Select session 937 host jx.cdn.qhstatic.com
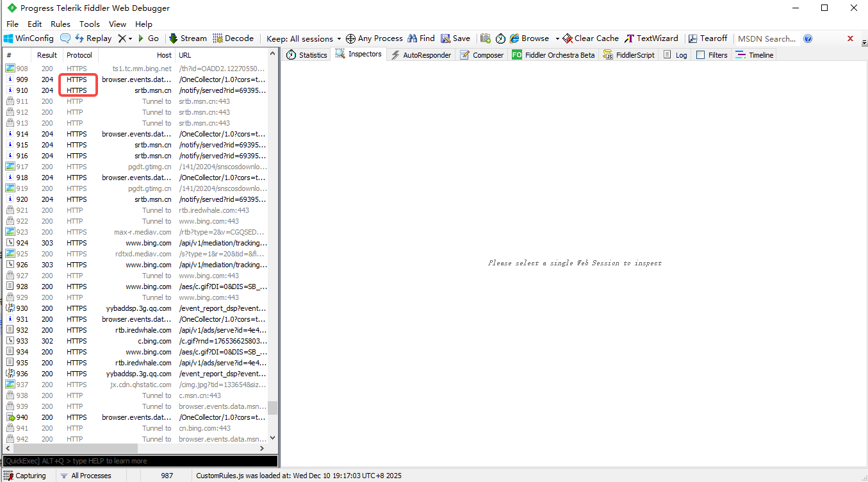868x482 pixels. pyautogui.click(x=135, y=385)
